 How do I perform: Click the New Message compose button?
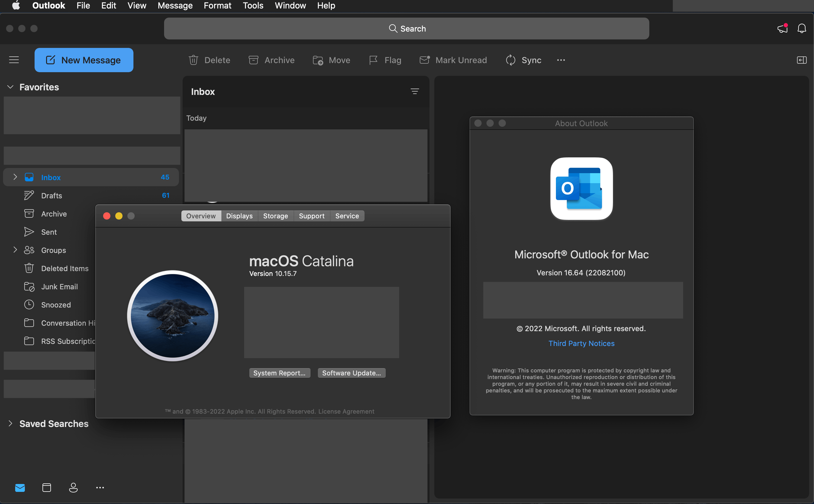[84, 60]
